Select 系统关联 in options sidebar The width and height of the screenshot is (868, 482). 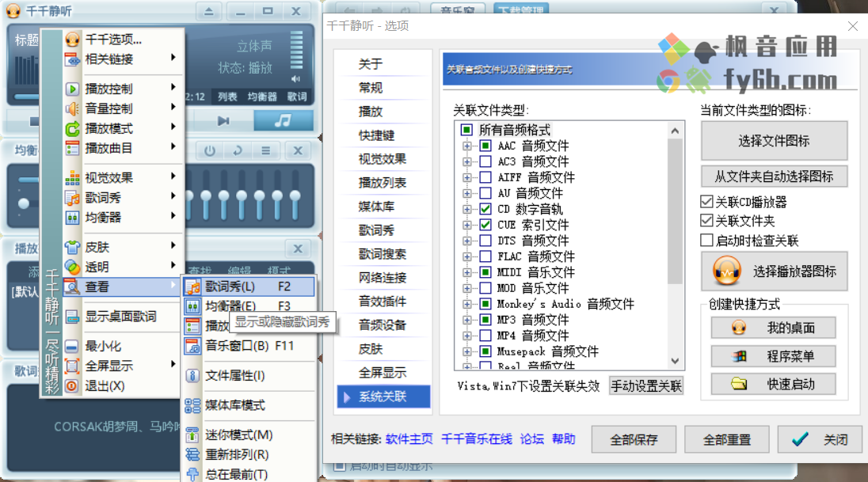pos(383,397)
